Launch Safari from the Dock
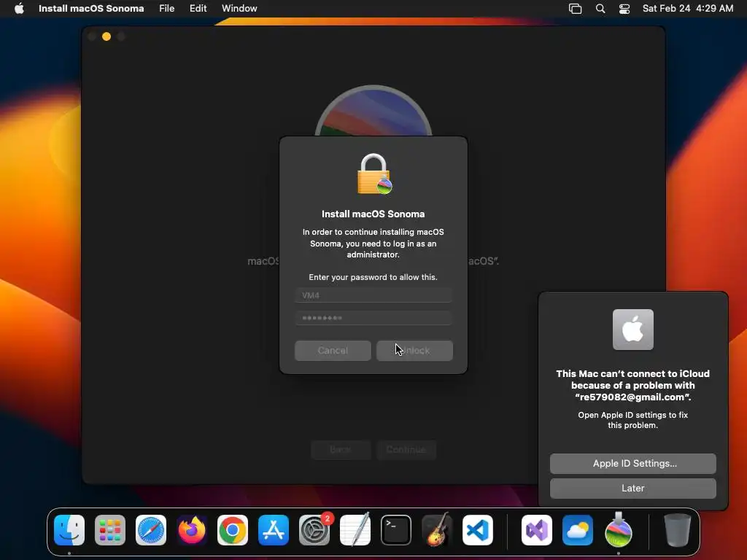The height and width of the screenshot is (560, 747). (151, 530)
